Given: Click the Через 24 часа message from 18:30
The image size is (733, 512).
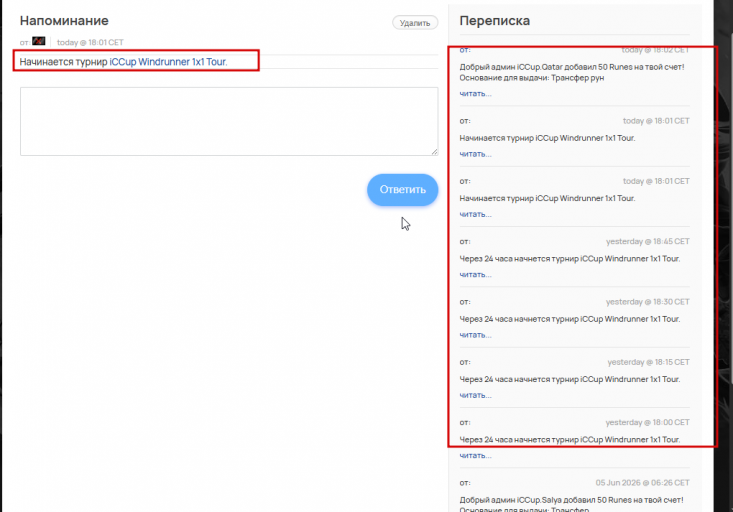Looking at the screenshot, I should tap(570, 319).
